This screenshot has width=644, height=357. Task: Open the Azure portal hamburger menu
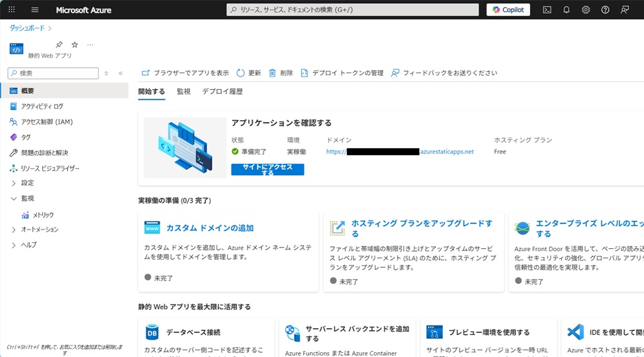[x=35, y=10]
